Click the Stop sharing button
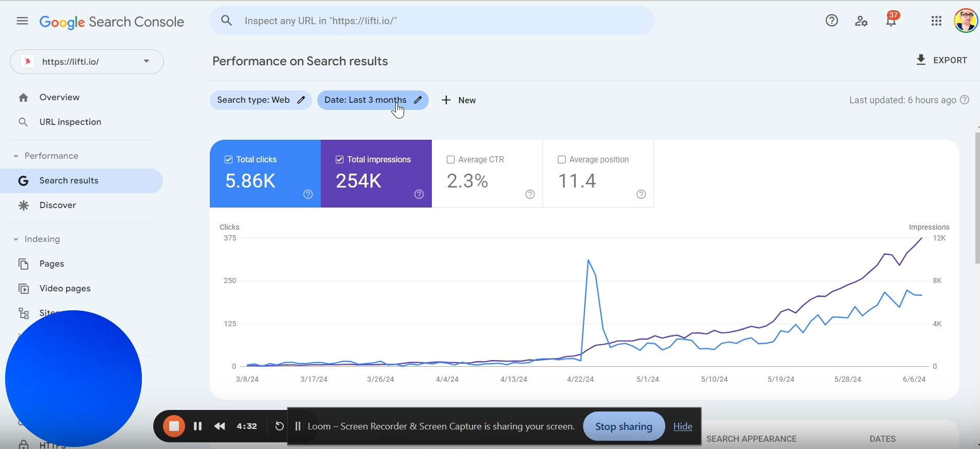The width and height of the screenshot is (980, 449). [x=624, y=426]
